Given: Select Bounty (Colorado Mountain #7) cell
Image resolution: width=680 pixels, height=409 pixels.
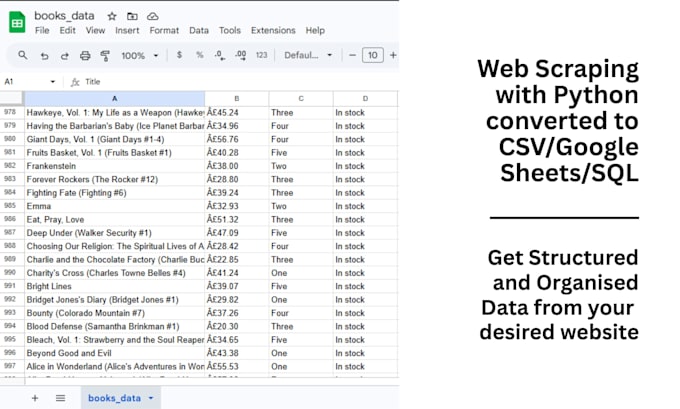Looking at the screenshot, I should 114,313.
